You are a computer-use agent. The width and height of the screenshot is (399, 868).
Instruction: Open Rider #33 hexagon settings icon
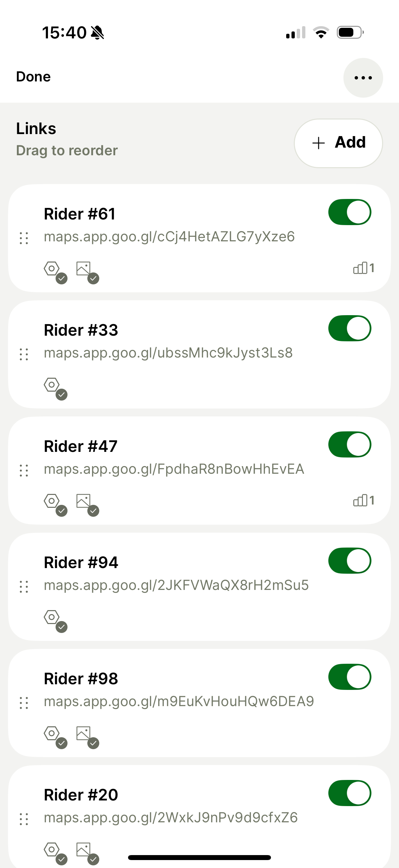52,385
